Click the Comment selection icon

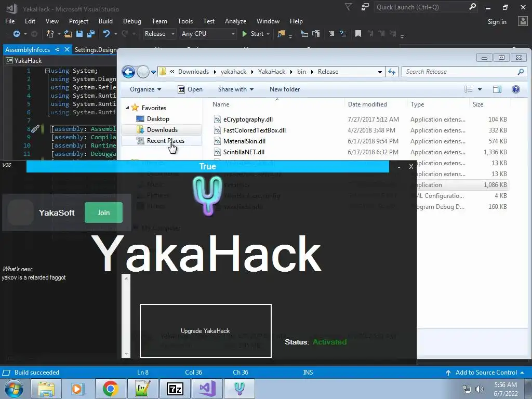(x=331, y=34)
